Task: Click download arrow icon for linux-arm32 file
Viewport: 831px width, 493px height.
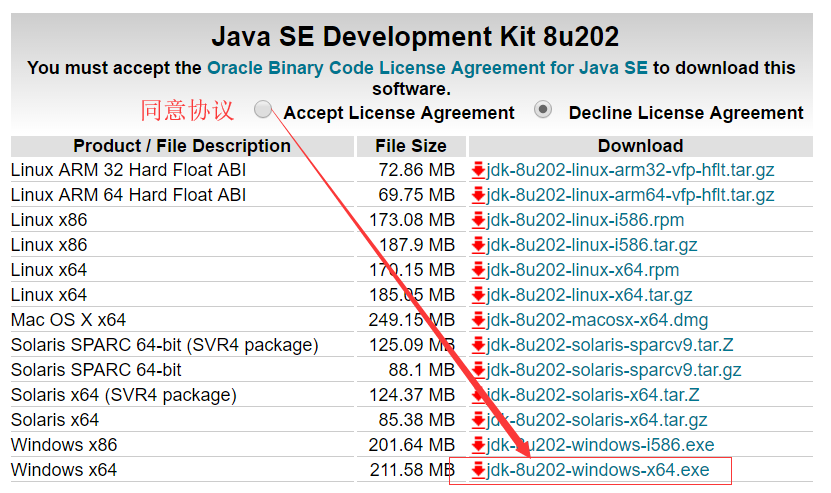Action: [x=479, y=170]
